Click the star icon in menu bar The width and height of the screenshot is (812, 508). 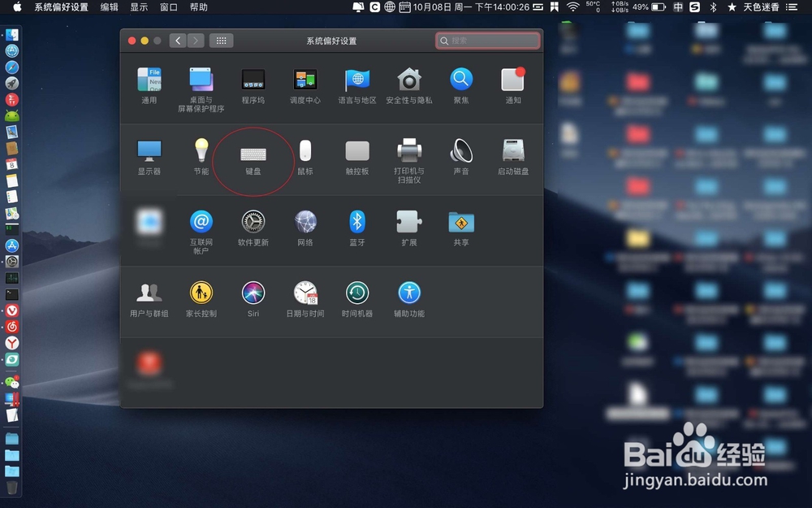732,7
